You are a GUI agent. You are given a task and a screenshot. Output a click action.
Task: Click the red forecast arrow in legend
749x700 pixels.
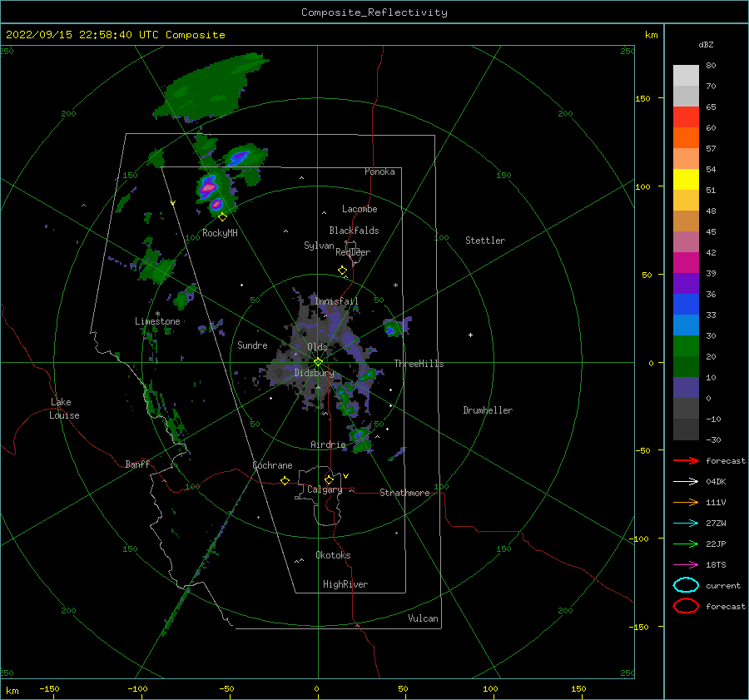click(686, 460)
